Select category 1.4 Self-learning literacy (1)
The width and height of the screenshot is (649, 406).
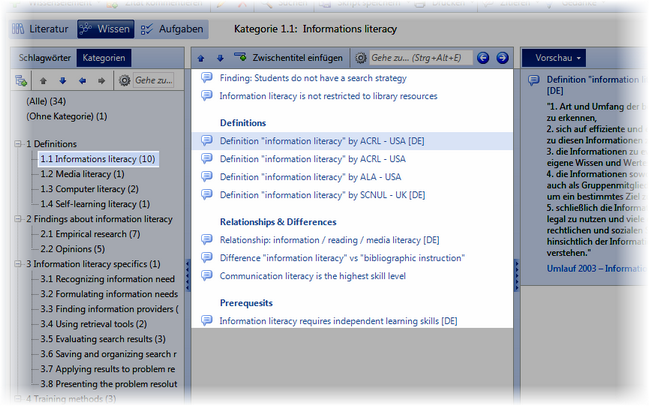point(95,204)
